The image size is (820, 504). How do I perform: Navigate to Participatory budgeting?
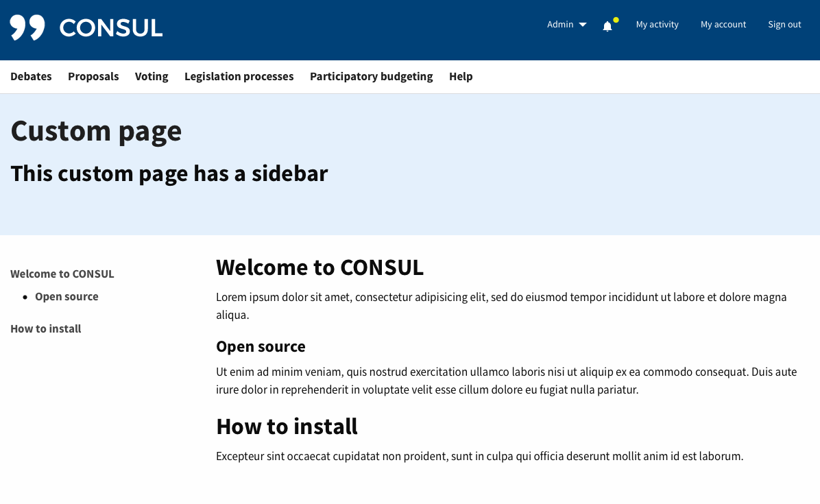click(372, 76)
